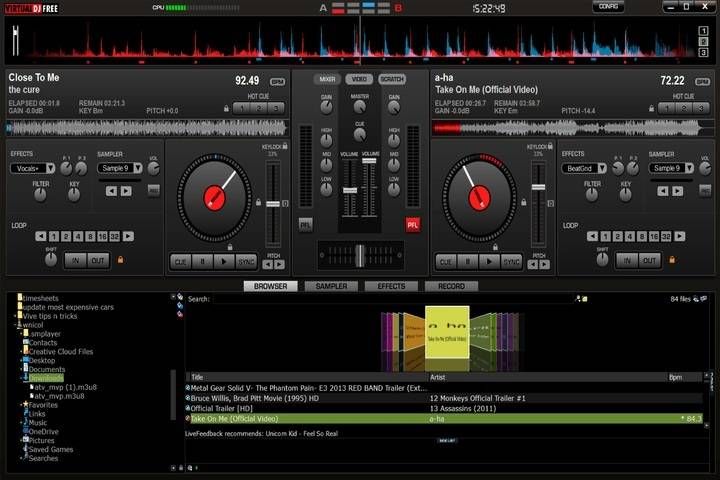Set right deck loop to 32 beats
The height and width of the screenshot is (480, 720).
pyautogui.click(x=666, y=237)
